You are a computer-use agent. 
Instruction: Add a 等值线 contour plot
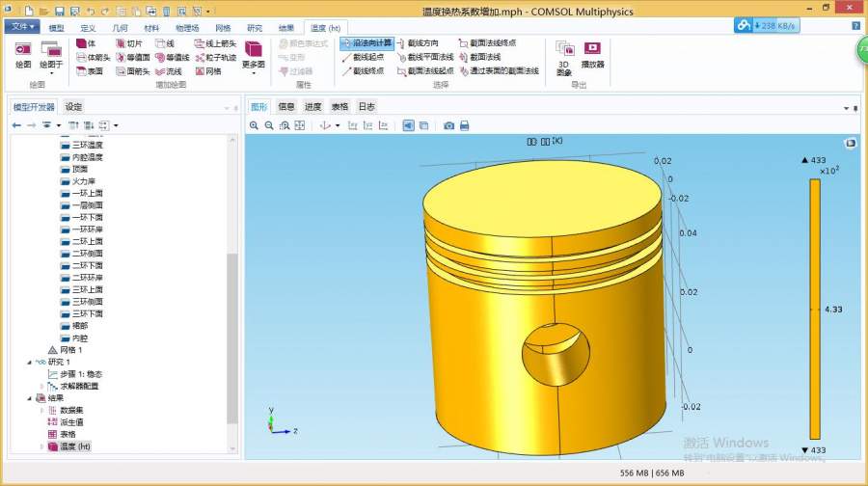173,57
